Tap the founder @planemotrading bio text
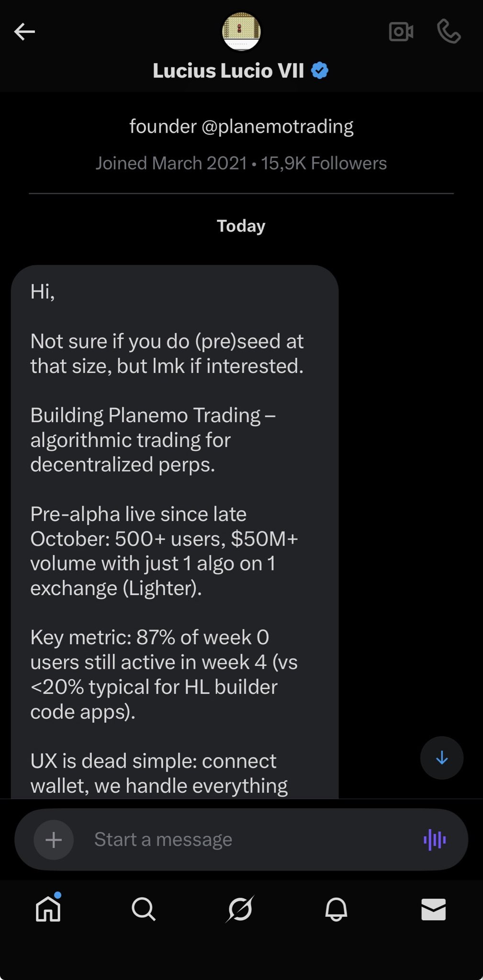The width and height of the screenshot is (483, 980). tap(241, 127)
